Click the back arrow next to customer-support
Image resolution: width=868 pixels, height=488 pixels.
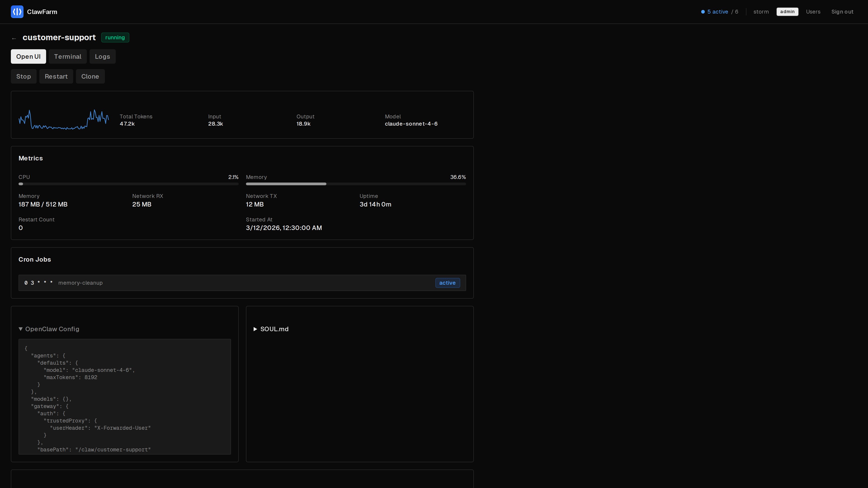(14, 38)
